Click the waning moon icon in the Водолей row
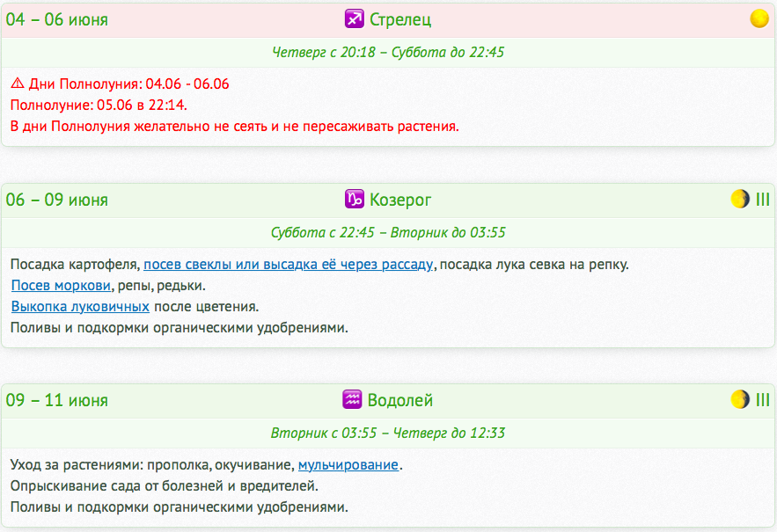This screenshot has height=532, width=777. 740,401
